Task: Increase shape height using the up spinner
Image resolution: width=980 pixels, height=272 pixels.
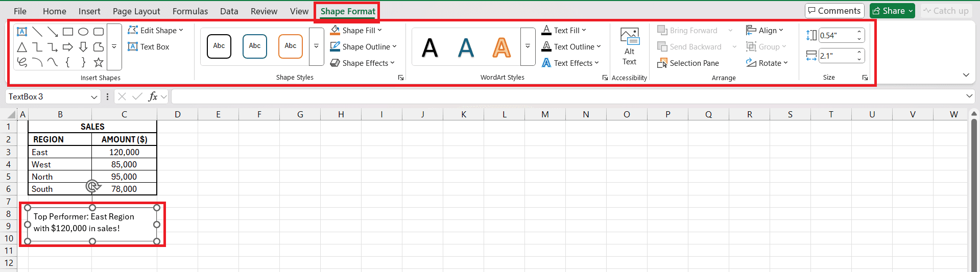Action: (859, 32)
